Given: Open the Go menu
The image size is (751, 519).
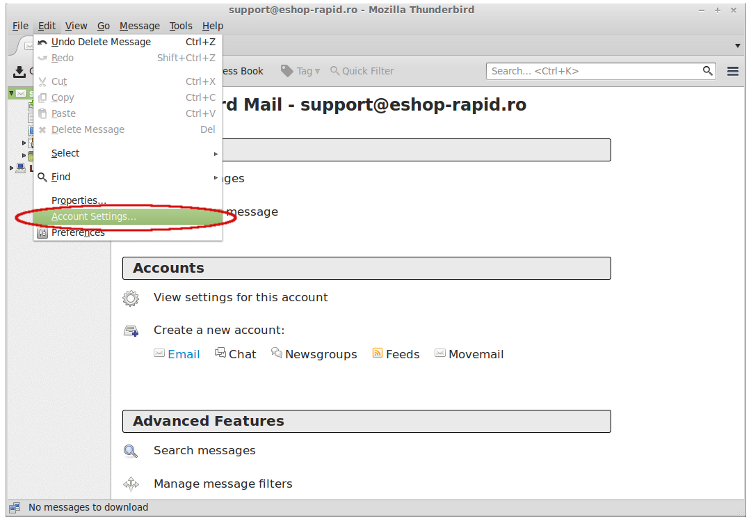Looking at the screenshot, I should coord(103,26).
